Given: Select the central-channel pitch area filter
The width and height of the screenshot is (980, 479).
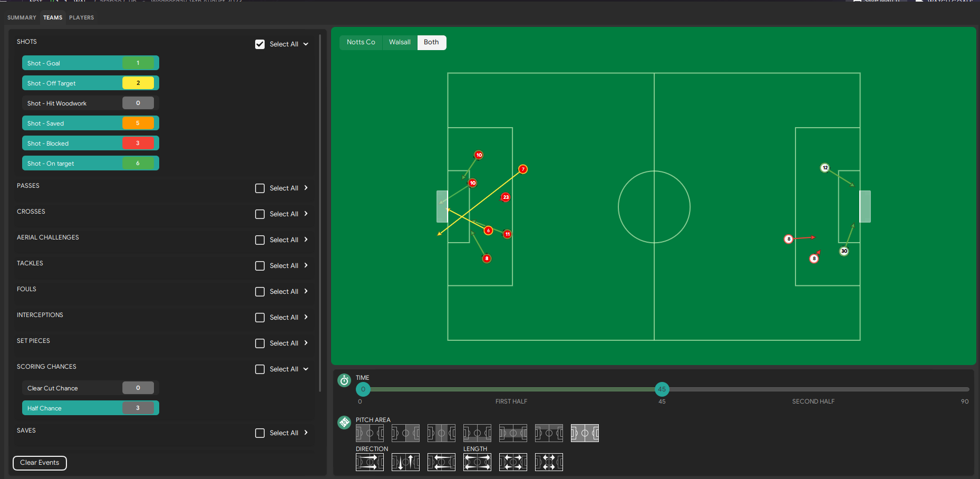Looking at the screenshot, I should coord(513,433).
